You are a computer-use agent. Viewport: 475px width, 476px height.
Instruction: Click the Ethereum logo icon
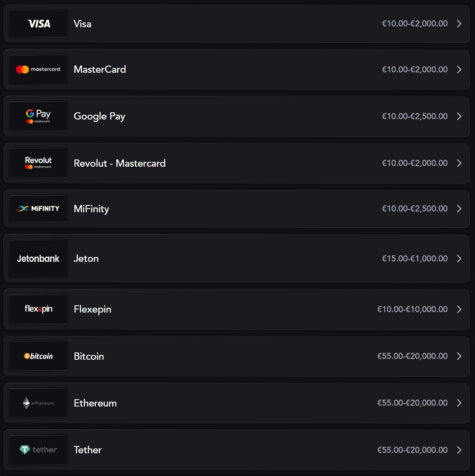[x=38, y=403]
